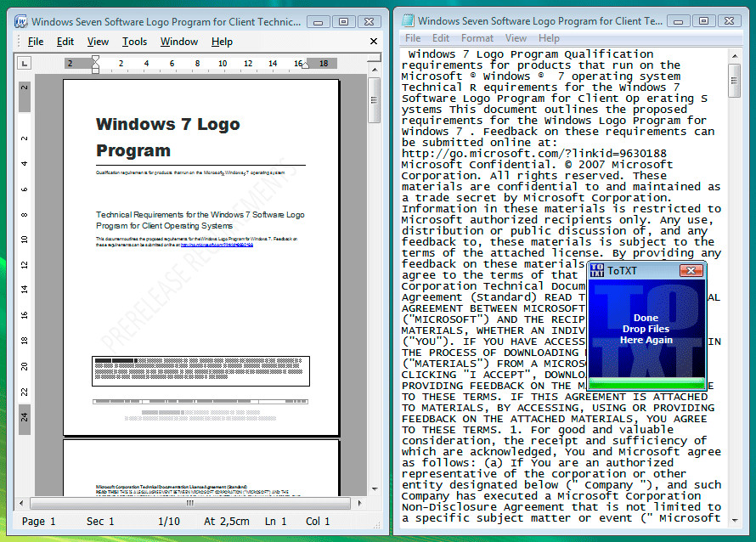Click 'Ln 1' in the status bar
The width and height of the screenshot is (756, 542).
click(276, 522)
